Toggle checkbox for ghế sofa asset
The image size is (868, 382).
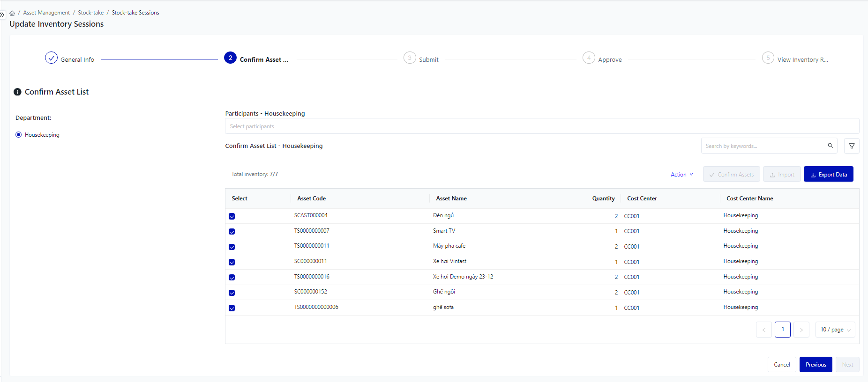232,308
